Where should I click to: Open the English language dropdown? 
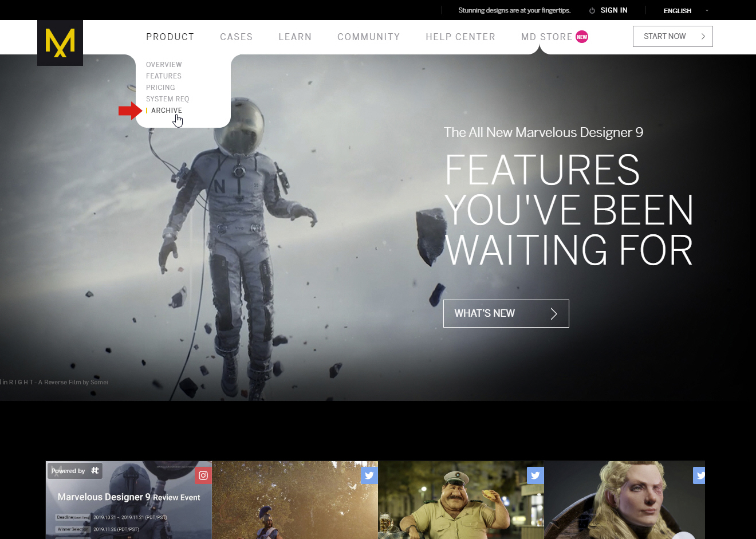pos(686,11)
